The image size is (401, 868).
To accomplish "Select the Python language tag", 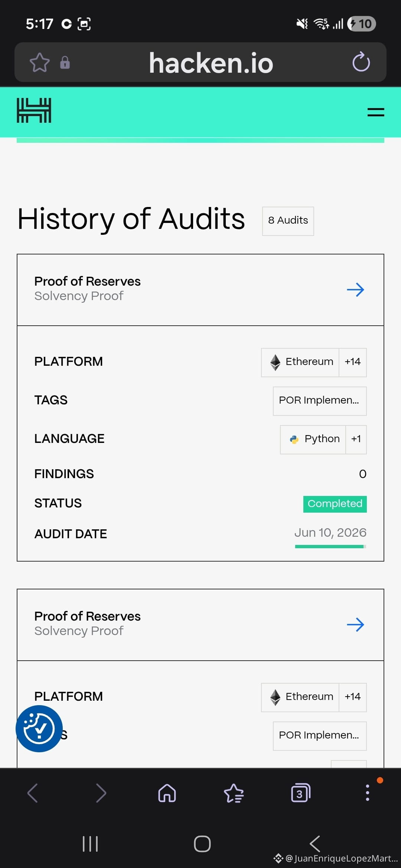I will click(x=313, y=439).
